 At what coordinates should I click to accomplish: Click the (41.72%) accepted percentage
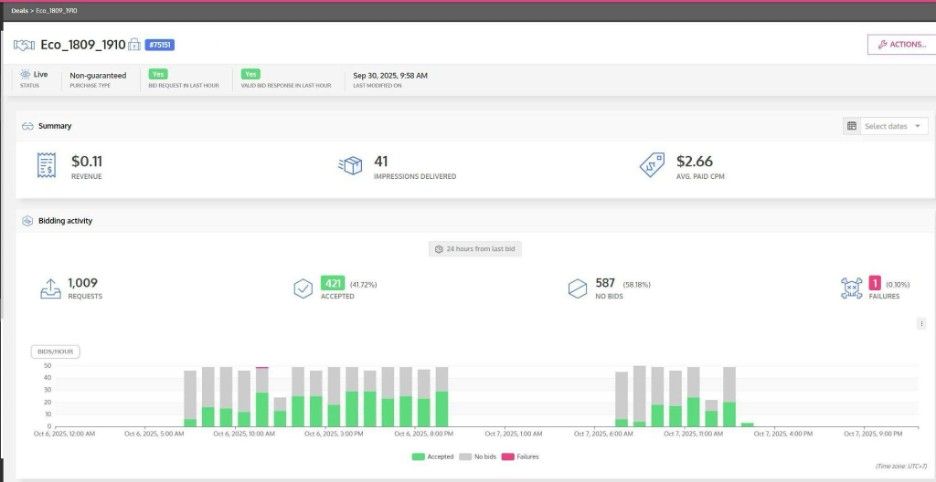(363, 285)
